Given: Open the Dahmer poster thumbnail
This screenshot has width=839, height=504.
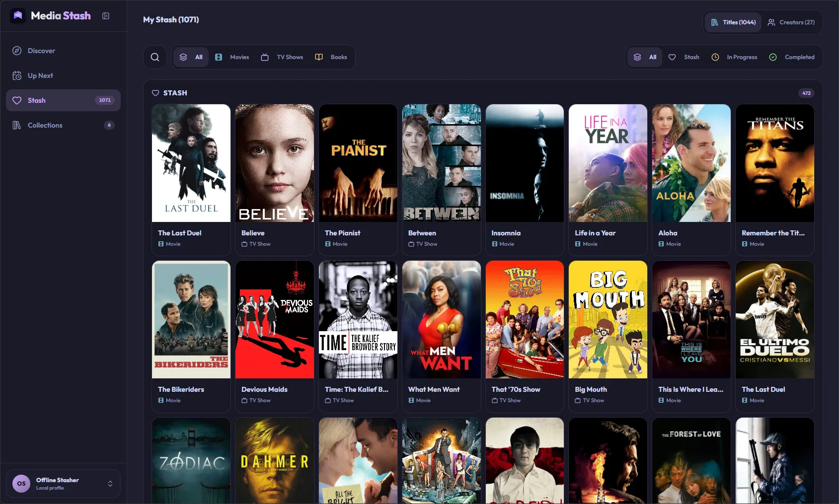Looking at the screenshot, I should tap(275, 461).
